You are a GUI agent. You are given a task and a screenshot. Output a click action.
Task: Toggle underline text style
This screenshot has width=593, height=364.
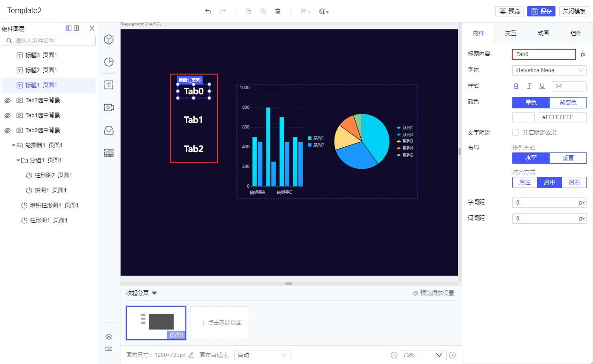(x=542, y=86)
